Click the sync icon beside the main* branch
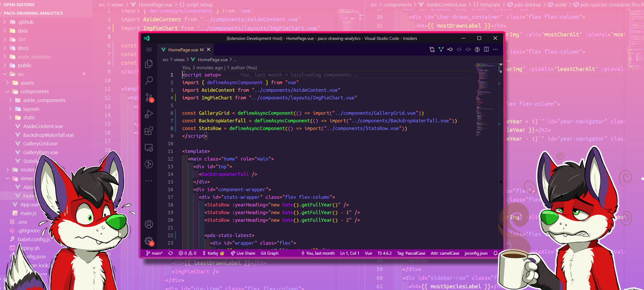644x290 pixels. click(170, 253)
